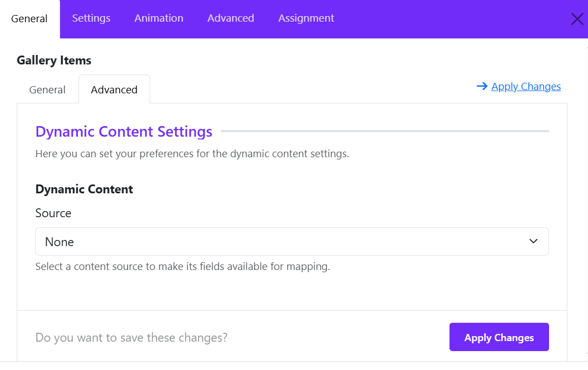
Task: Switch to the top General tab
Action: point(29,19)
